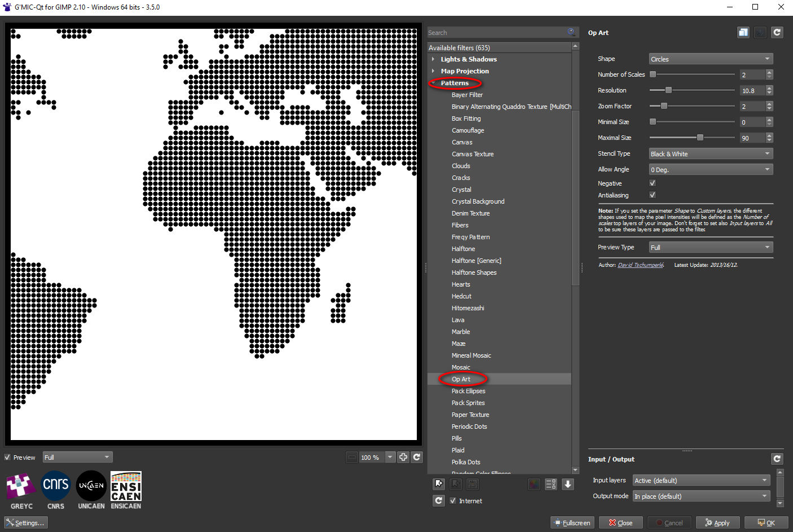This screenshot has height=532, width=793.
Task: Click the refresh icon beside the Internet checkbox
Action: pos(439,500)
